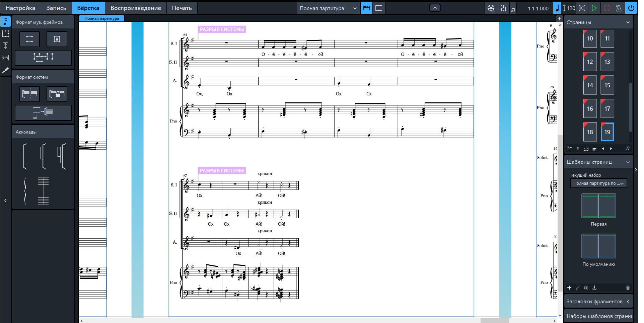Select the Staff Spacing tool
This screenshot has width=644, height=323.
click(x=5, y=46)
